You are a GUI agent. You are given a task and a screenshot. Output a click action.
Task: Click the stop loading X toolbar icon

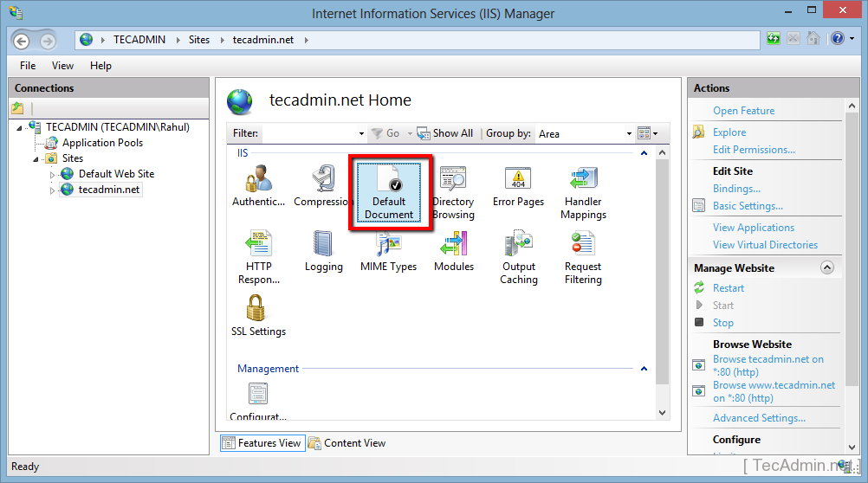click(x=794, y=38)
